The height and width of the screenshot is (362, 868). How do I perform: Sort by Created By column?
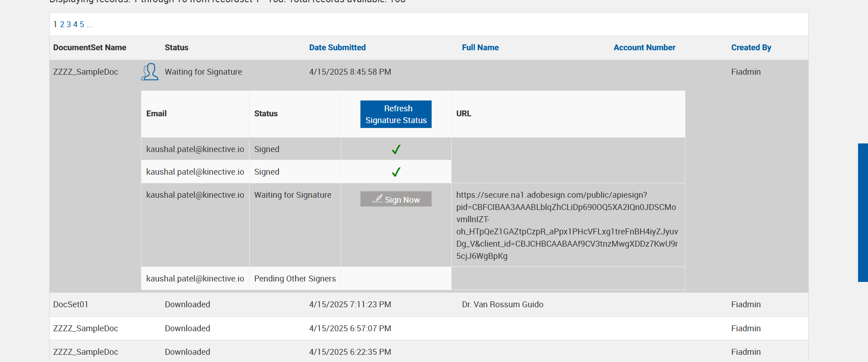751,48
